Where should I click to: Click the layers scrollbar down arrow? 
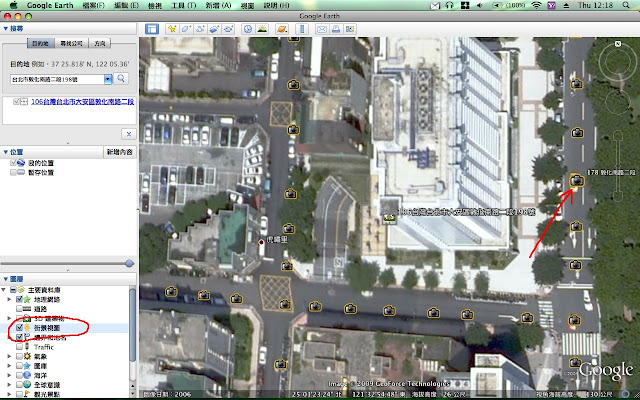(133, 391)
